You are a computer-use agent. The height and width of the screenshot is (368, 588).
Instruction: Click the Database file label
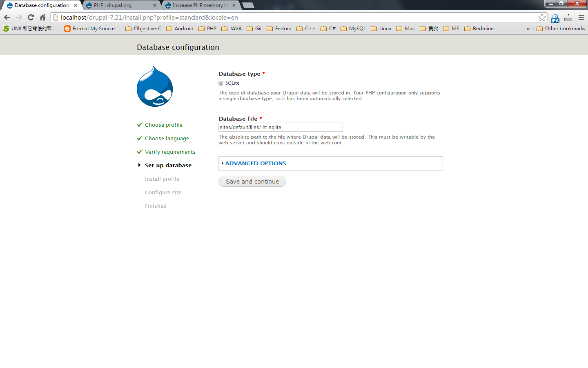tap(238, 119)
